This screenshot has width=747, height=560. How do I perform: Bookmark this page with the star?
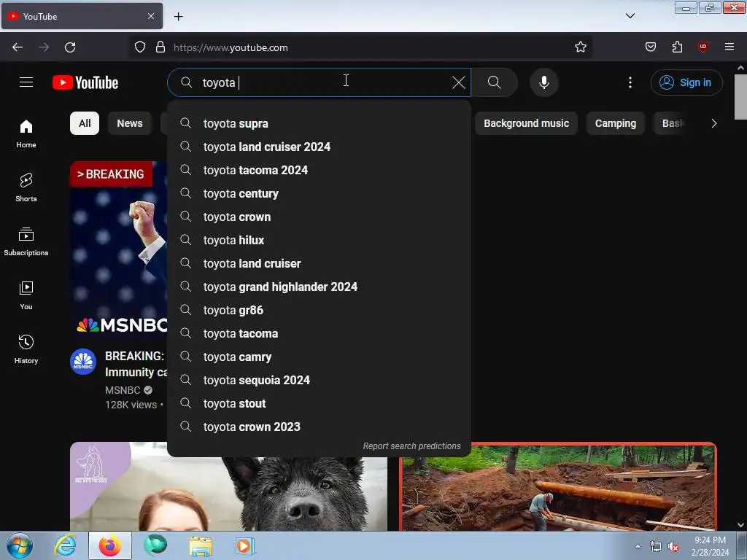pos(580,47)
